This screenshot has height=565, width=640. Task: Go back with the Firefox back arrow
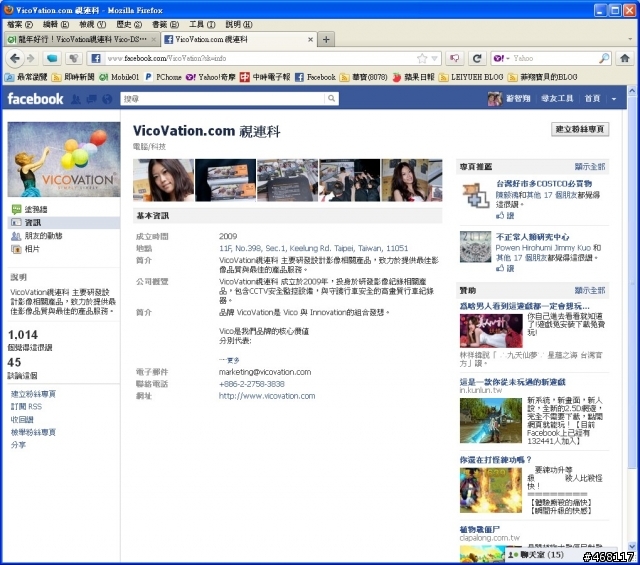[x=15, y=58]
